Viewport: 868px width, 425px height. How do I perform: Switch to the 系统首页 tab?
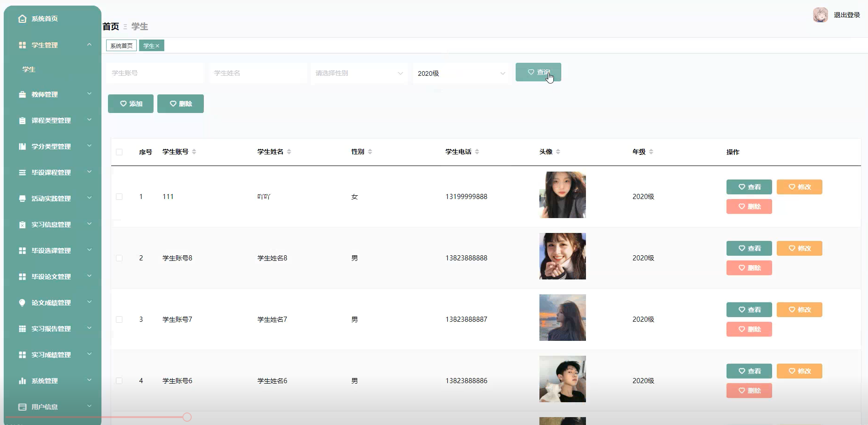pyautogui.click(x=121, y=46)
